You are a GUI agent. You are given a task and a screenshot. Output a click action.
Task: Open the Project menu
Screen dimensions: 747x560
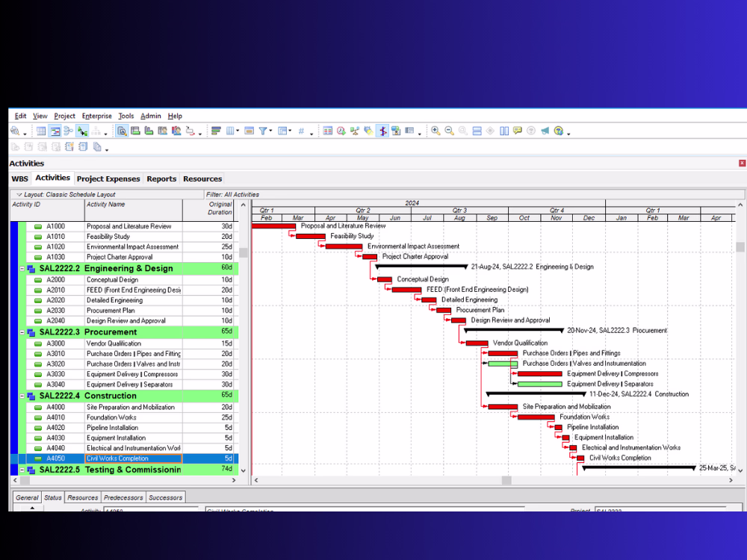(64, 116)
